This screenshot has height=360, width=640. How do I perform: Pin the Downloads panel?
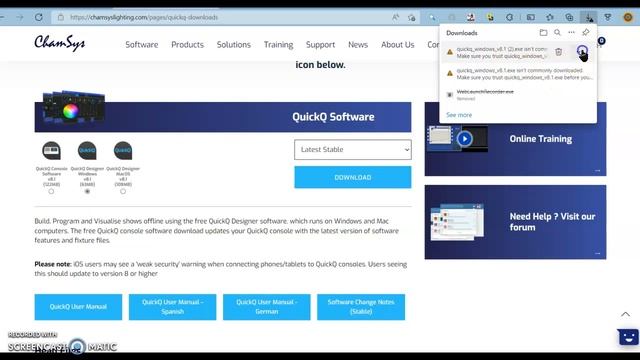586,32
